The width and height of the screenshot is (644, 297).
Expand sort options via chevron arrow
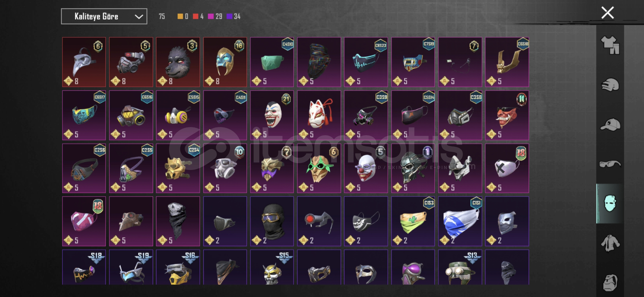(x=139, y=17)
